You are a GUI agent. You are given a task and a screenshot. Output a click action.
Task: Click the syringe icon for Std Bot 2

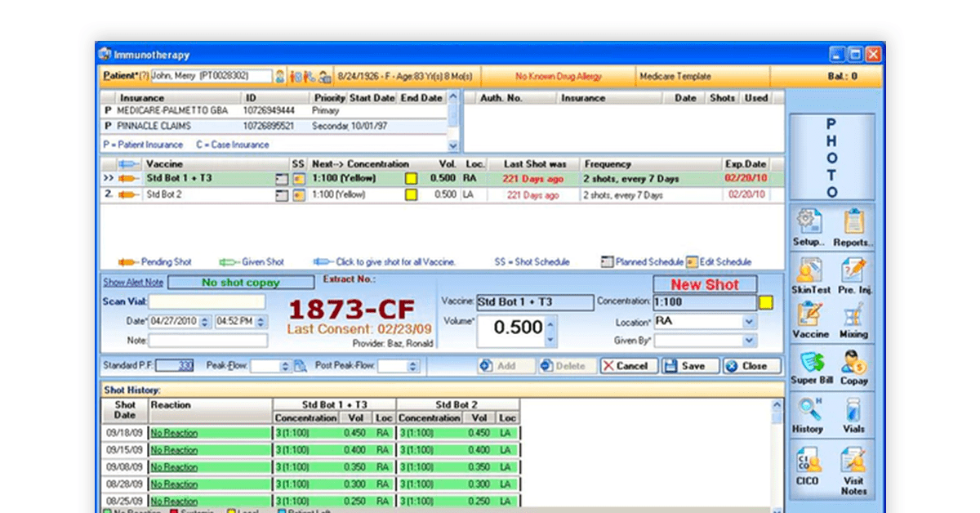coord(128,195)
